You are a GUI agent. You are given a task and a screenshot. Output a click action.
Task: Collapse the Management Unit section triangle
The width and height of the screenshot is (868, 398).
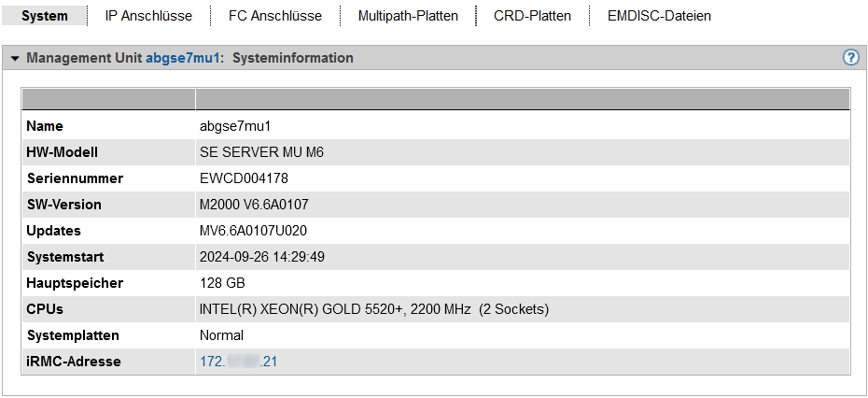point(15,59)
